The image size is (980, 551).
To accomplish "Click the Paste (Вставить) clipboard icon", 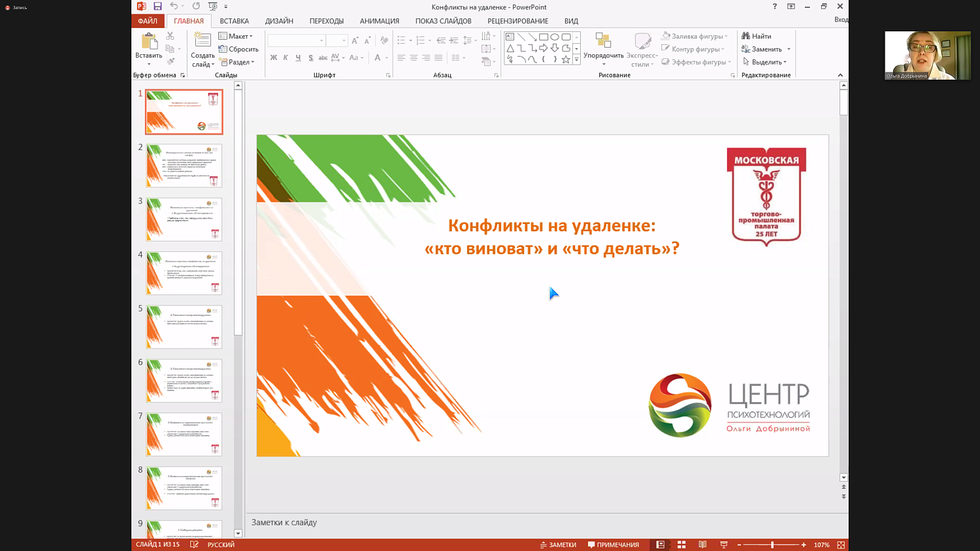I will (x=149, y=42).
